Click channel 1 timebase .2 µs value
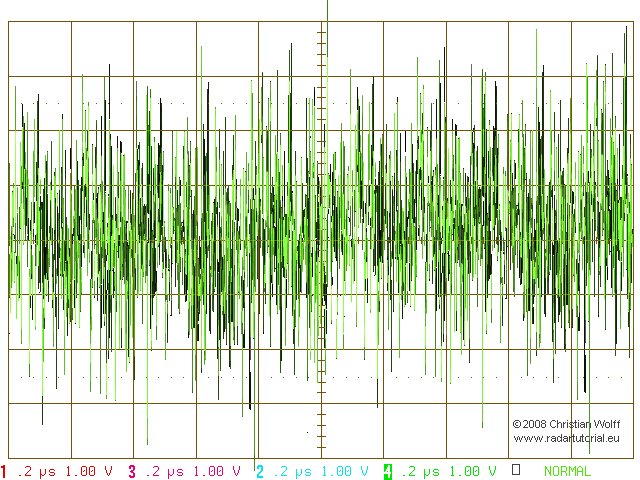The width and height of the screenshot is (640, 480). point(37,472)
